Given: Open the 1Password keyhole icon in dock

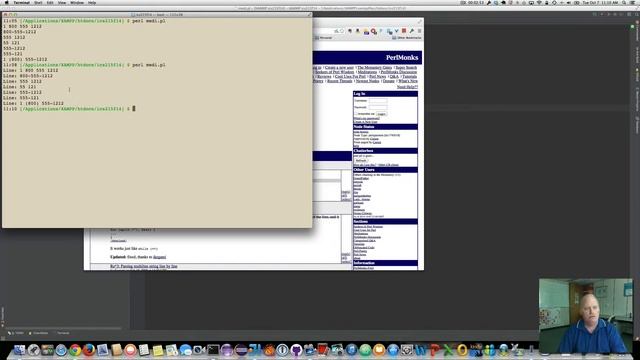Looking at the screenshot, I should pyautogui.click(x=282, y=350).
